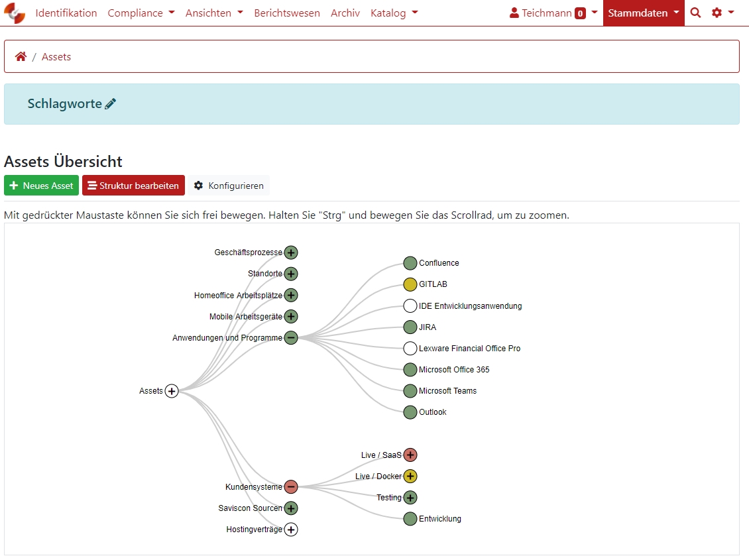The image size is (749, 560).
Task: Expand the Homeoffice Arbeitsplätze node
Action: [291, 295]
